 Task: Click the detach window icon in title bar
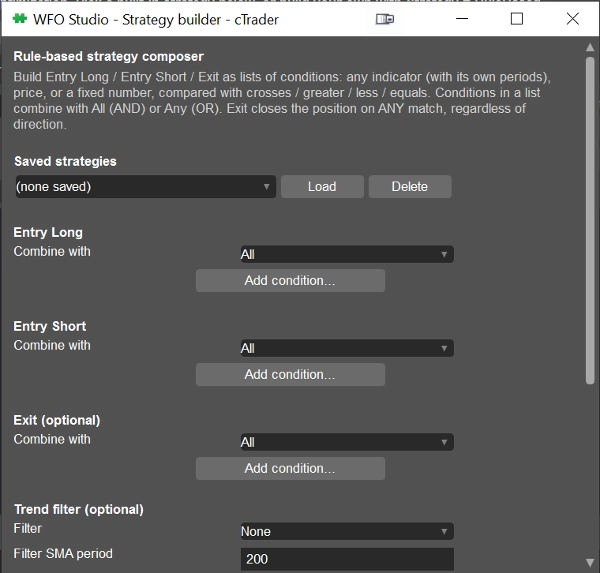click(385, 19)
